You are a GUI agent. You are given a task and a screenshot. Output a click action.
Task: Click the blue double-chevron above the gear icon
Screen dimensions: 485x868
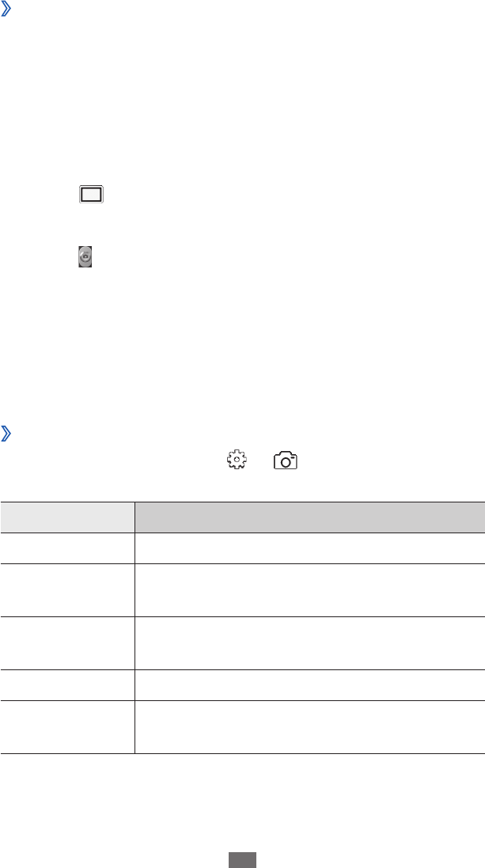click(x=6, y=434)
